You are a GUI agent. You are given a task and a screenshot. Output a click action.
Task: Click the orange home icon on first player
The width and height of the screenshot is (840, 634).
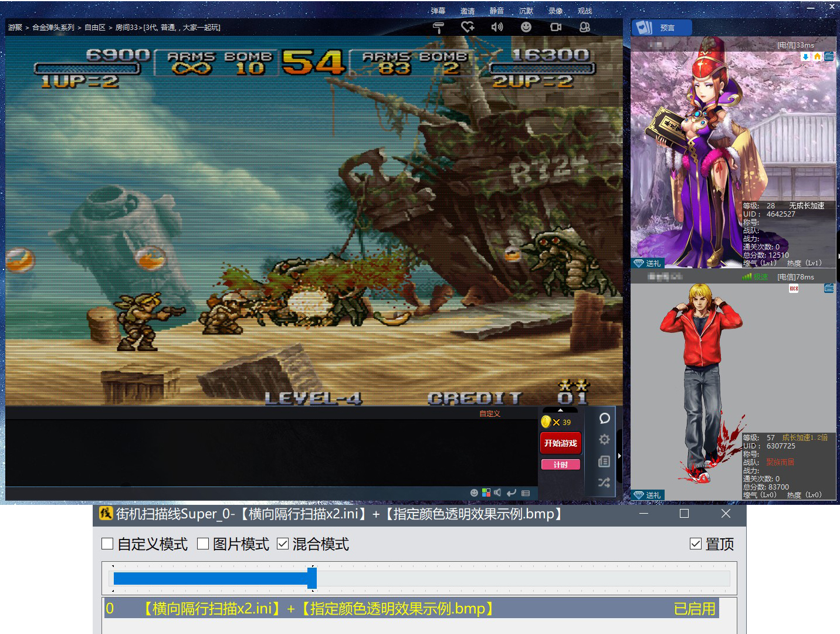click(817, 56)
